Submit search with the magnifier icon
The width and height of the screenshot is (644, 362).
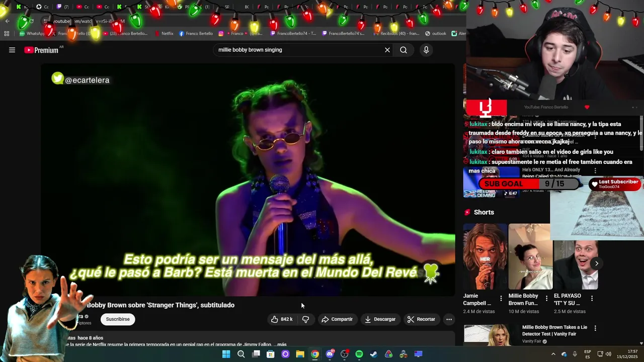[x=404, y=50]
